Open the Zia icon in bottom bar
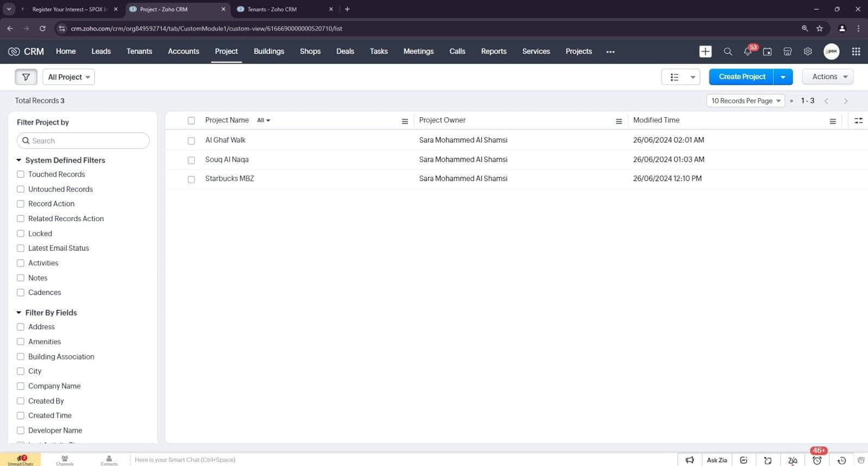 tap(793, 460)
